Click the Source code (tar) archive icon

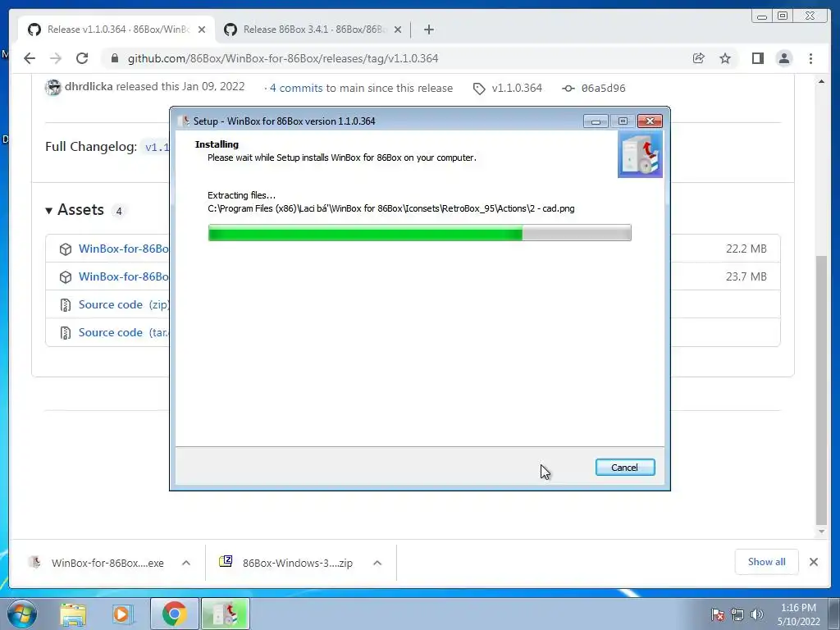click(66, 333)
